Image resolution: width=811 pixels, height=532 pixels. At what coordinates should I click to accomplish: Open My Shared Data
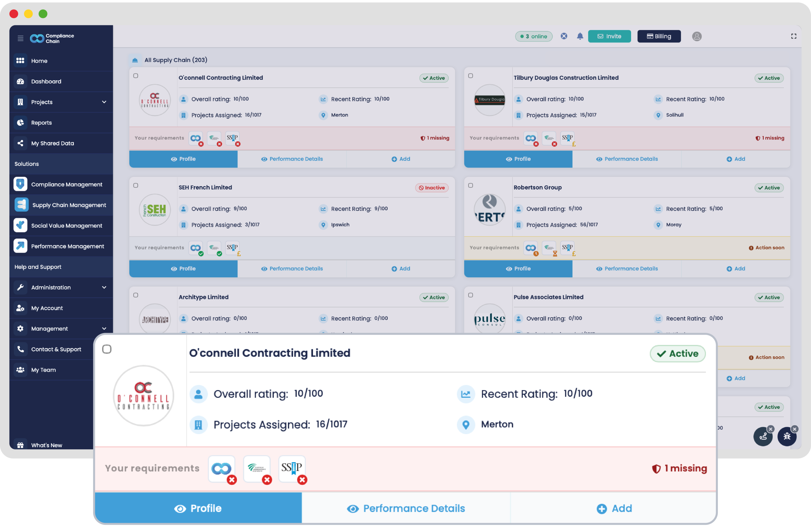coord(61,143)
